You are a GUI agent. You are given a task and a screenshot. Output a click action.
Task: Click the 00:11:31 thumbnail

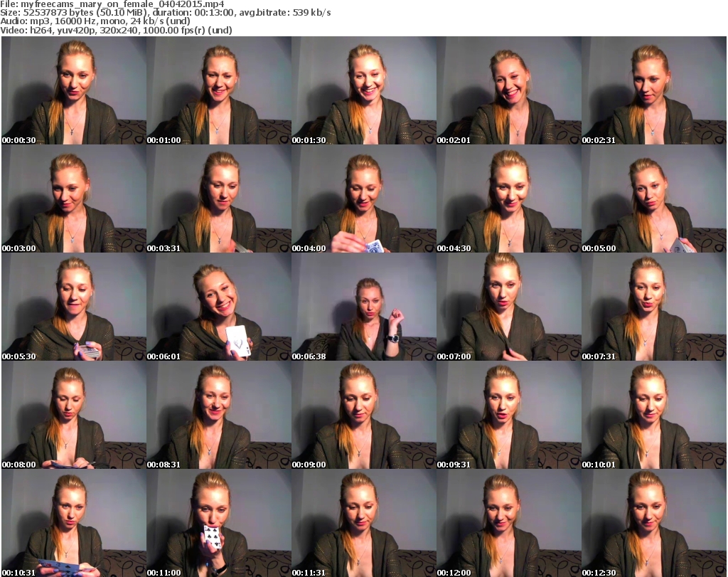pyautogui.click(x=363, y=523)
